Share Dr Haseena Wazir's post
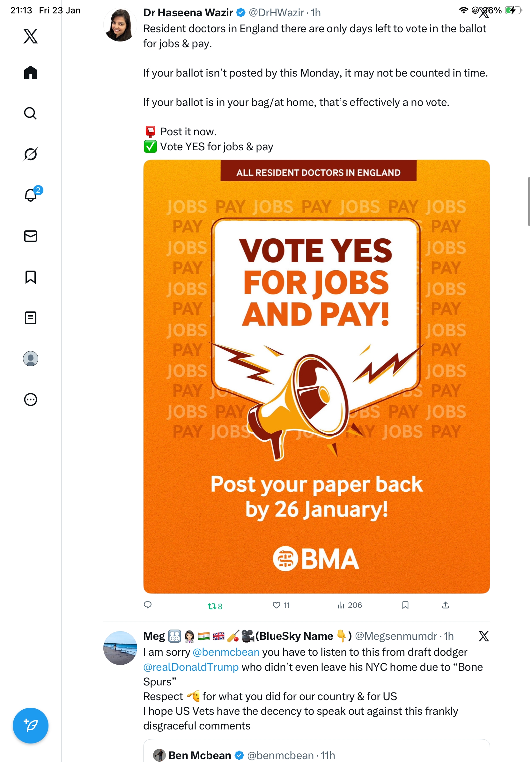This screenshot has height=762, width=532. [446, 605]
